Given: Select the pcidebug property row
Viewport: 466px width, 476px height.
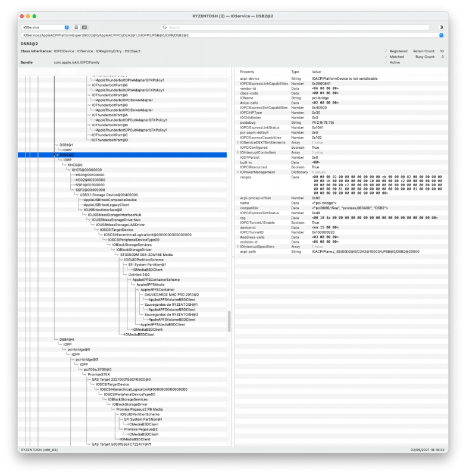Looking at the screenshot, I should [341, 123].
